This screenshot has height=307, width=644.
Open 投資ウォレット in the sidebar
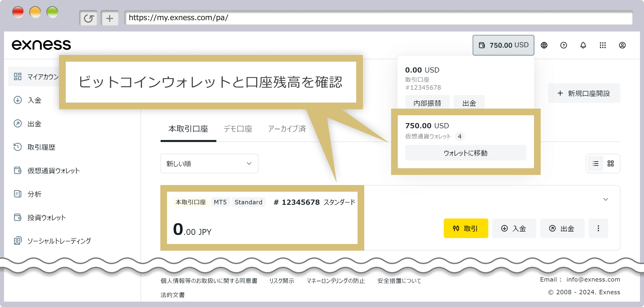pos(47,218)
